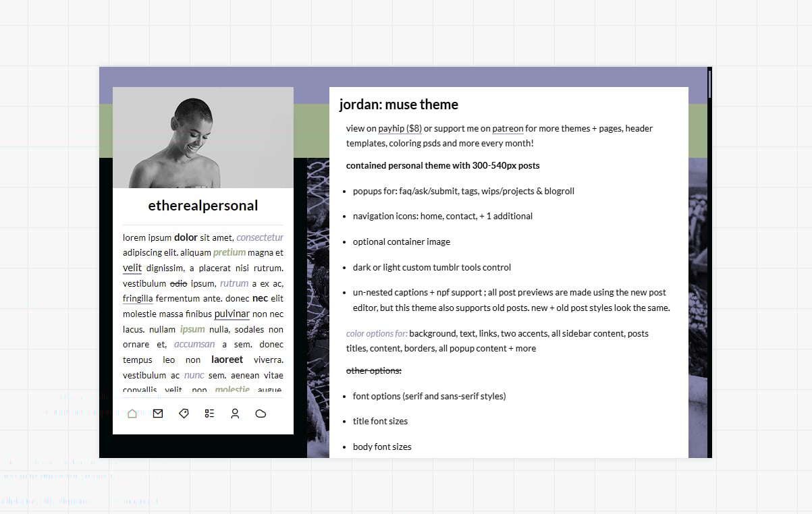Select the title font sizes bullet
This screenshot has width=812, height=514.
(380, 421)
